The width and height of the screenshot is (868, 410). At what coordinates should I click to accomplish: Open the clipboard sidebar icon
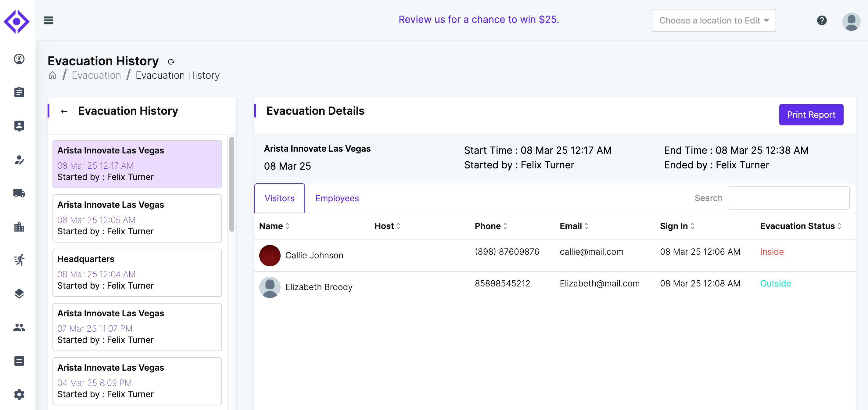pyautogui.click(x=19, y=92)
